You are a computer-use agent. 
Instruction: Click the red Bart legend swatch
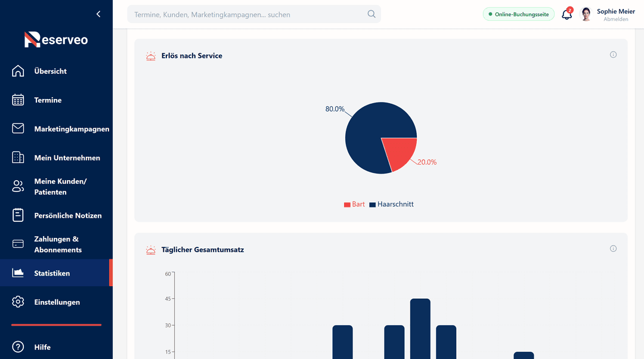(x=347, y=205)
